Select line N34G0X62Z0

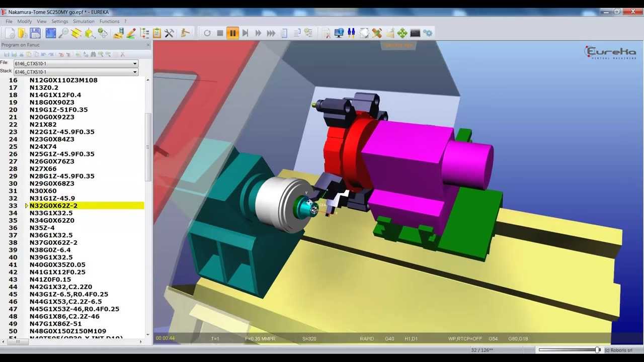(52, 220)
